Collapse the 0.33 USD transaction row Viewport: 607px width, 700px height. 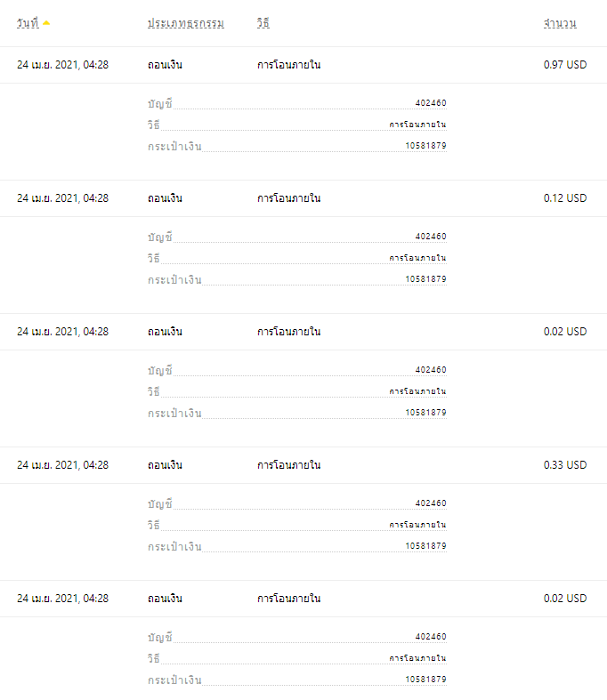coord(303,465)
